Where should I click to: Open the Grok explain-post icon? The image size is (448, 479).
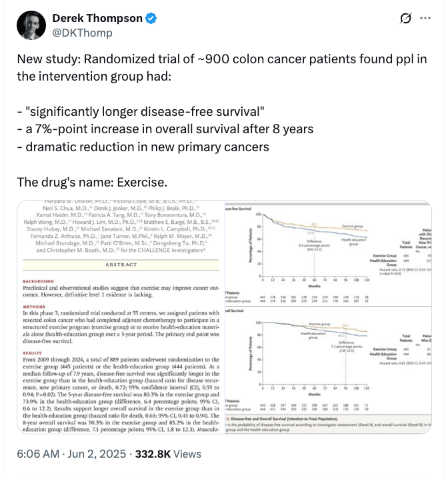[405, 19]
